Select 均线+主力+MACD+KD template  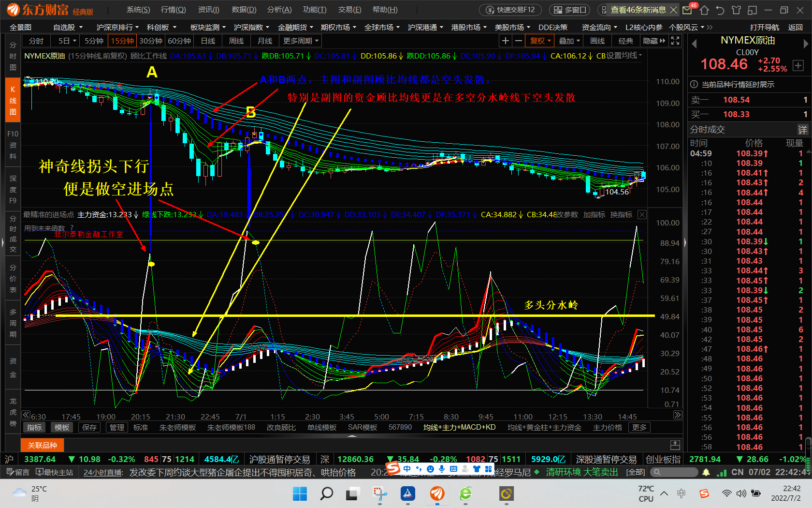coord(459,427)
